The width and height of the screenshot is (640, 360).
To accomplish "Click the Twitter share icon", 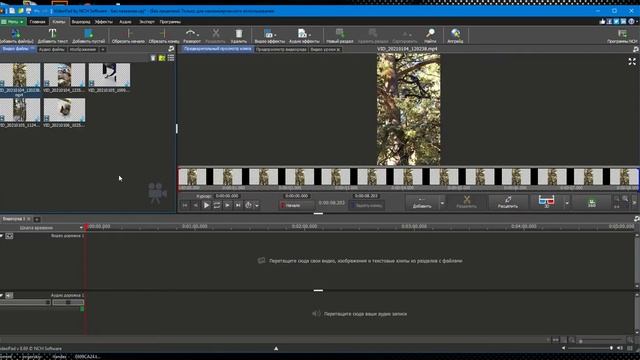I will pyautogui.click(x=616, y=22).
